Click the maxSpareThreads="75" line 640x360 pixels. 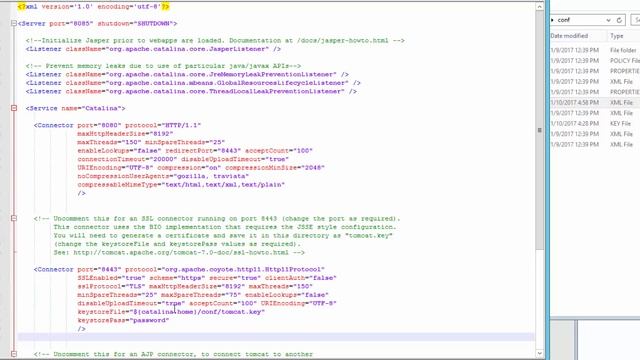click(203, 295)
